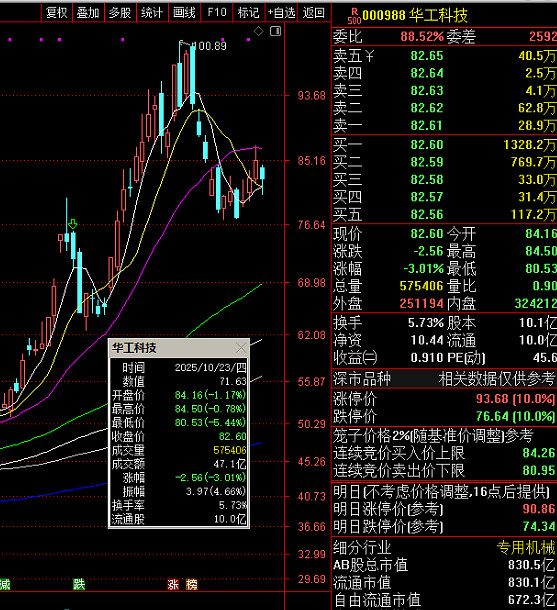The width and height of the screenshot is (557, 610).
Task: Click the 100.89 high price label
Action: click(x=210, y=46)
